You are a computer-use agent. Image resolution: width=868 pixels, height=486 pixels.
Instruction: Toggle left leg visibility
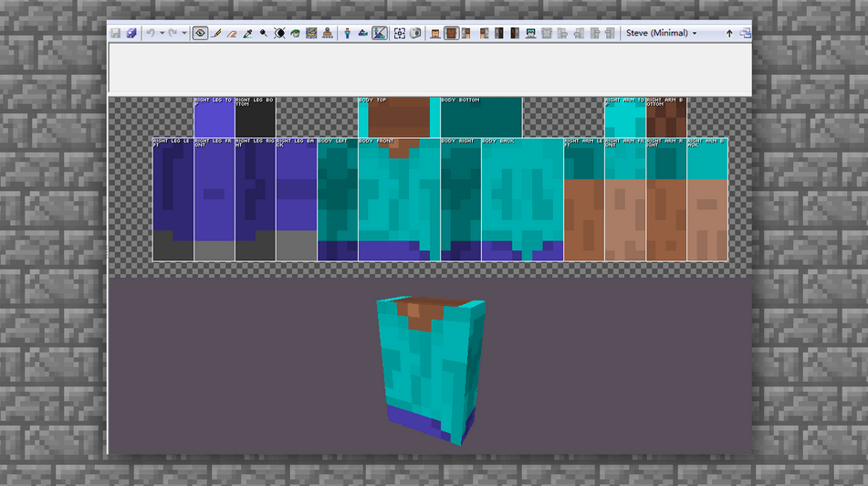tap(498, 33)
